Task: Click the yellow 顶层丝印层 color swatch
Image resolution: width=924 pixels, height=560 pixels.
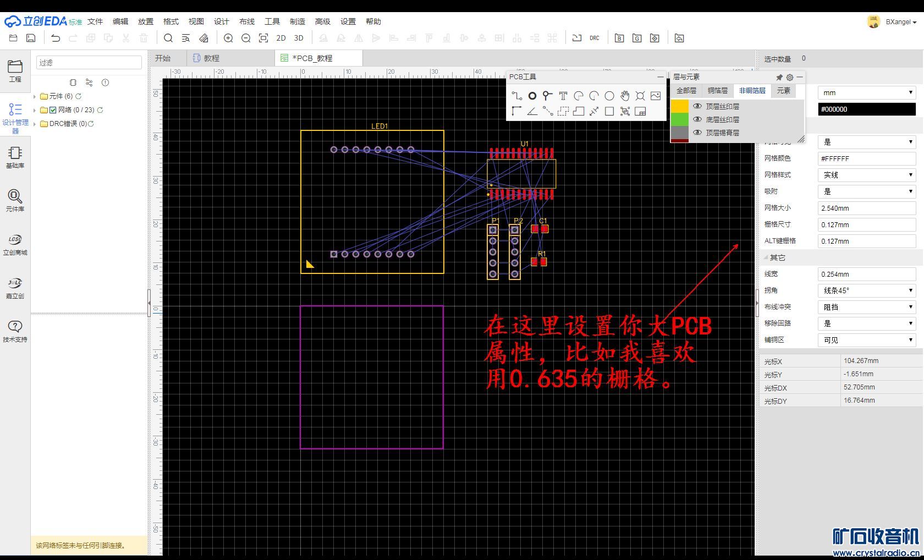Action: (x=680, y=106)
